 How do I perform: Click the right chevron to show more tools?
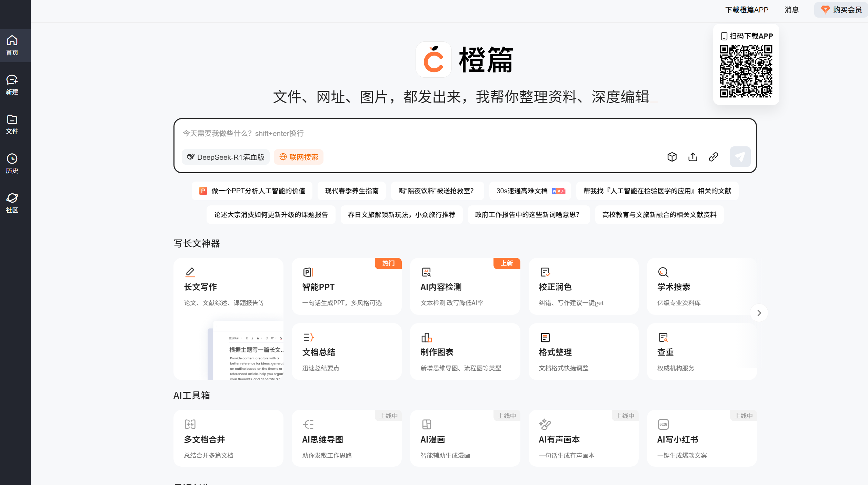[759, 313]
